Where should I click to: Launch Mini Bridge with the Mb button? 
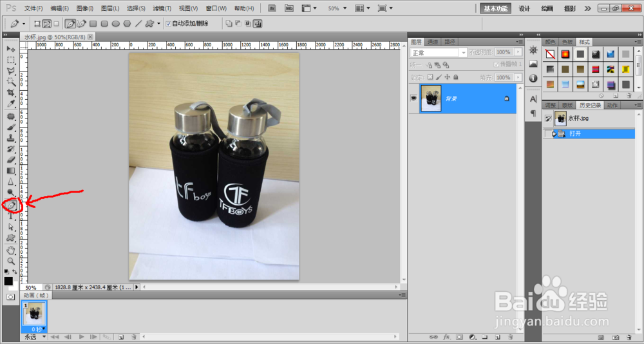coord(290,8)
